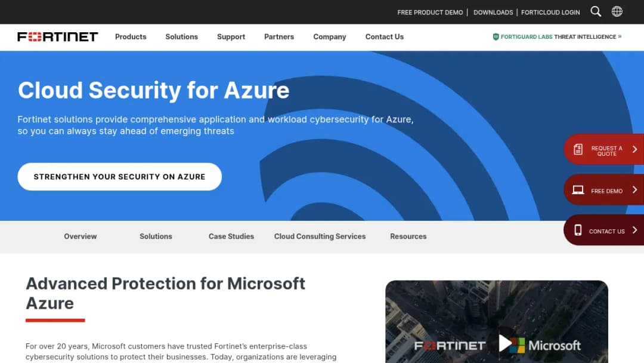Click the 'Fortinet solutions provide comprehensive' subtitle text

[215, 125]
